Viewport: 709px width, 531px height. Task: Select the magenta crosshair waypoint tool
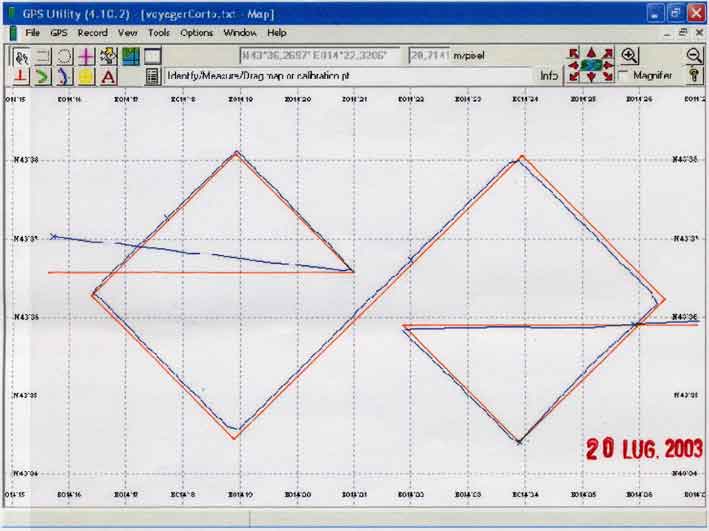click(87, 56)
